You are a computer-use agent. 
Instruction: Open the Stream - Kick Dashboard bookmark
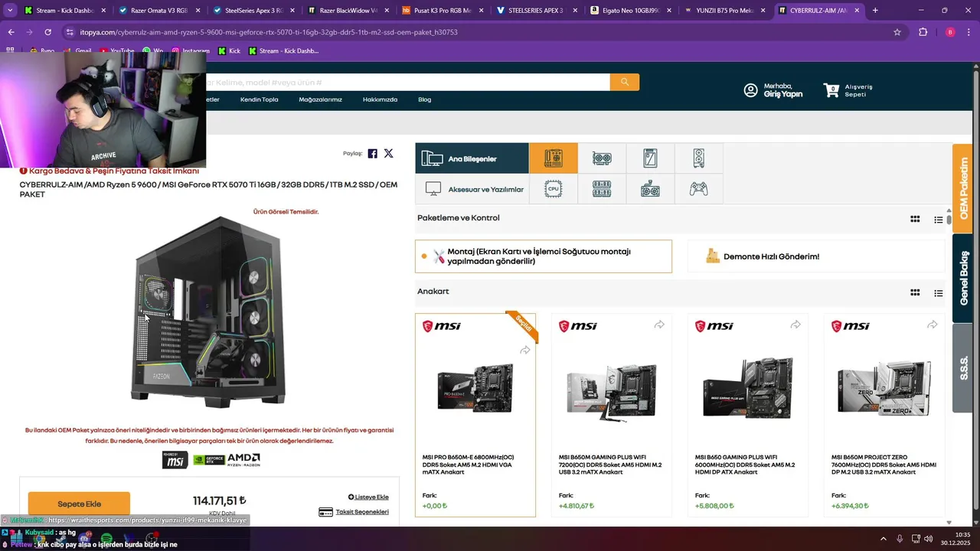283,51
